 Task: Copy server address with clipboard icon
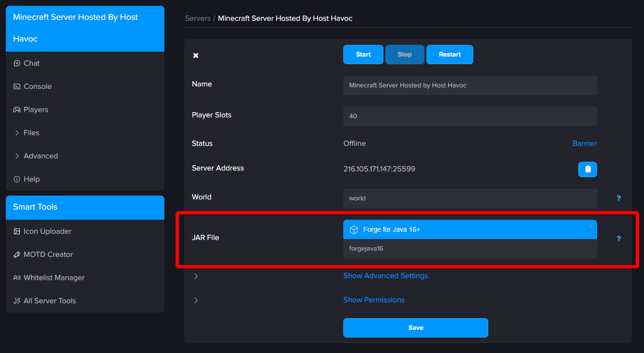pos(587,169)
